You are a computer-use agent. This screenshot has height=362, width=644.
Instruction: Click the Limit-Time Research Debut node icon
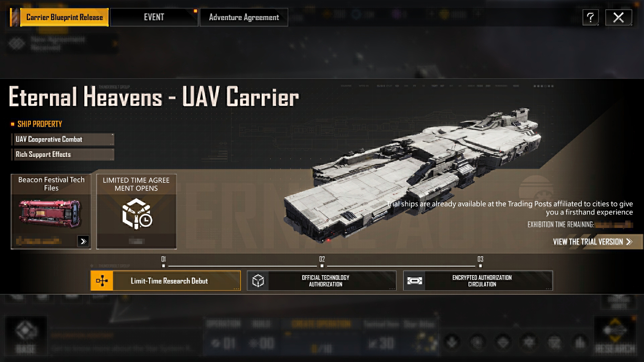[102, 281]
